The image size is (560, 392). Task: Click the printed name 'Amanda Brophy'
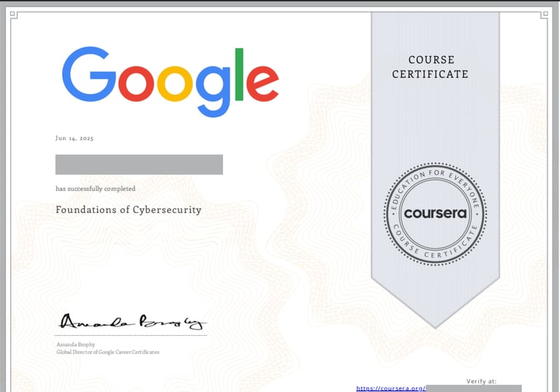[76, 345]
